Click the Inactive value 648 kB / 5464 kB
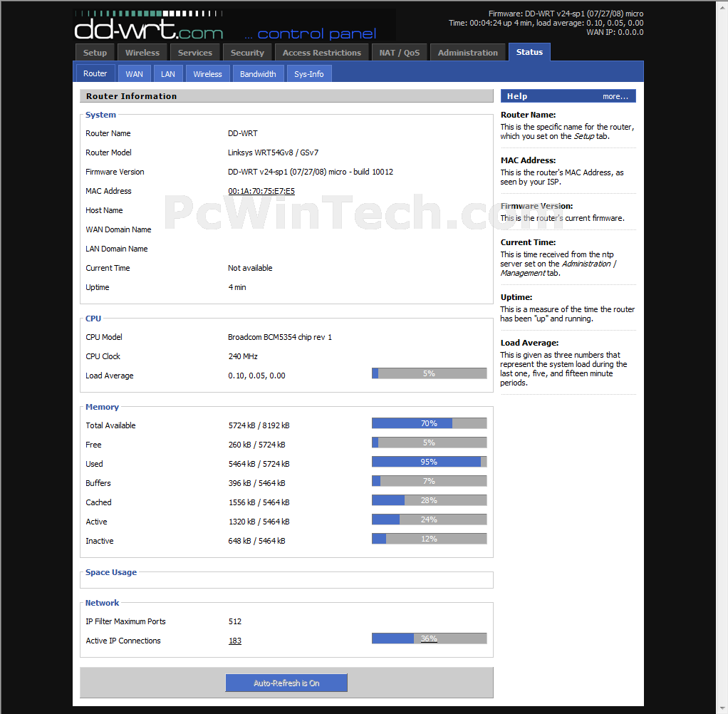Screen dimensions: 728x714 point(256,541)
